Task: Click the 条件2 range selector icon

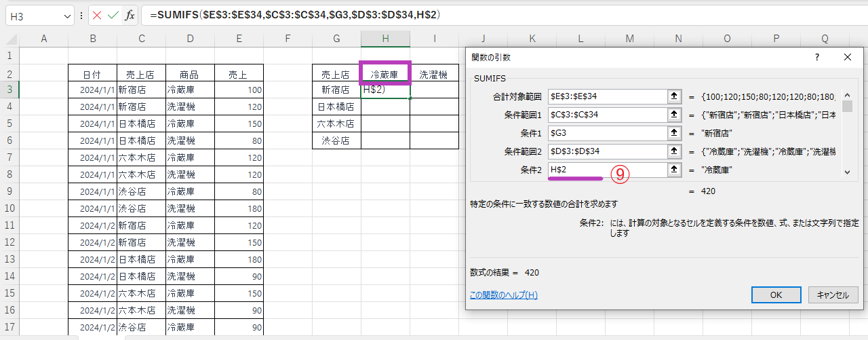Action: click(x=674, y=170)
